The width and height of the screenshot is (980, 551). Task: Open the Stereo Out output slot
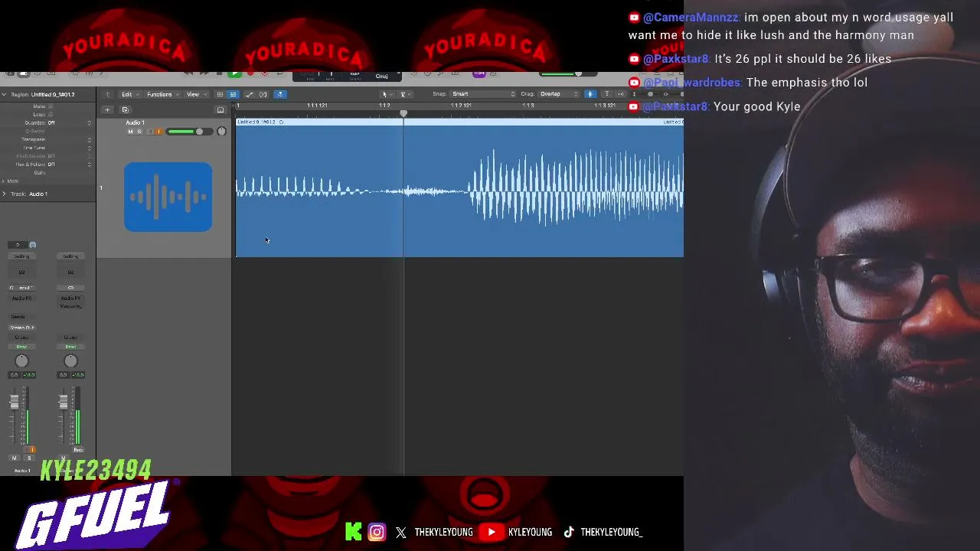(x=21, y=328)
